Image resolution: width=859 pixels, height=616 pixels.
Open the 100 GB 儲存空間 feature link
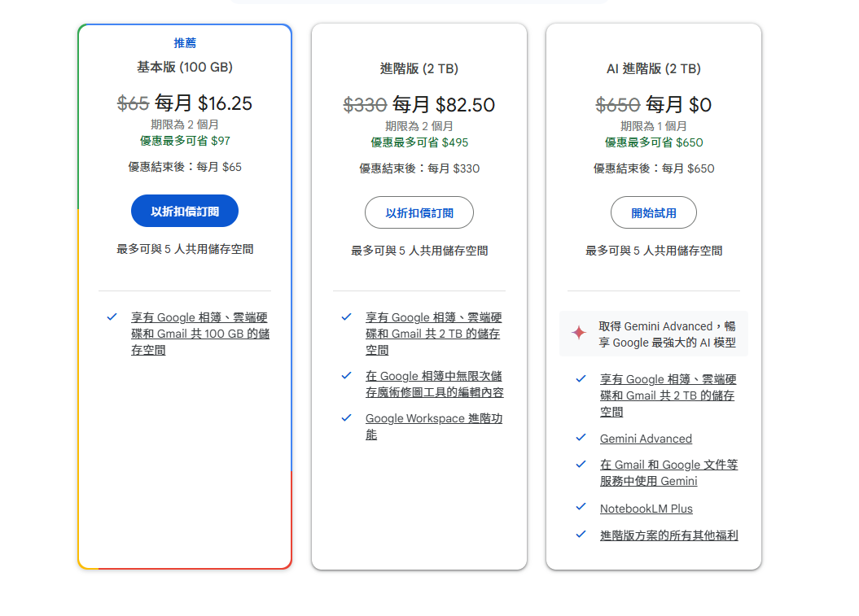coord(199,334)
